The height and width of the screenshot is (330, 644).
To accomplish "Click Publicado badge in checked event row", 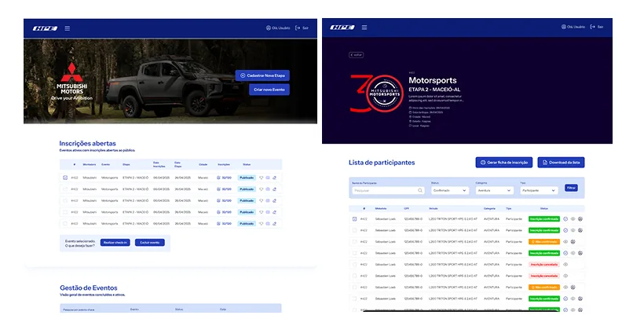I will pyautogui.click(x=247, y=178).
